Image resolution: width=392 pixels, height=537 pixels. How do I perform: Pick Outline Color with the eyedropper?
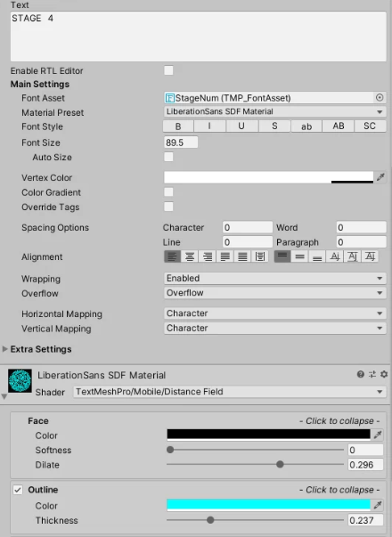(378, 505)
